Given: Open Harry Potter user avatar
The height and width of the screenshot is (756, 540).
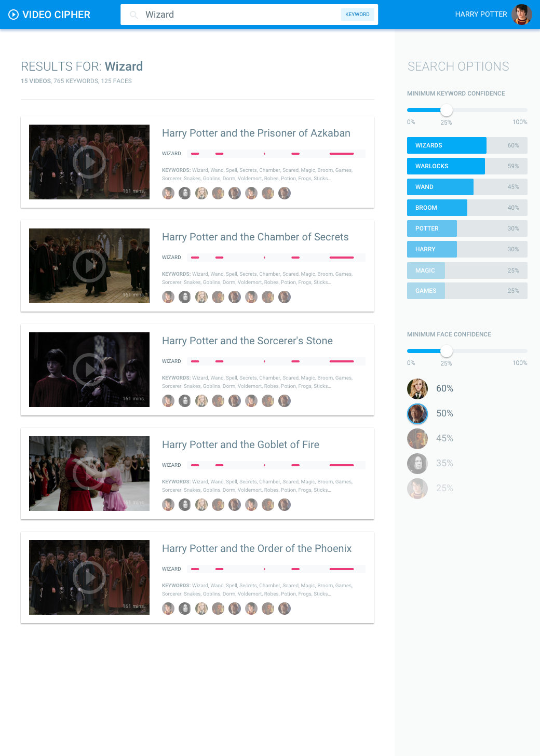Looking at the screenshot, I should (521, 15).
